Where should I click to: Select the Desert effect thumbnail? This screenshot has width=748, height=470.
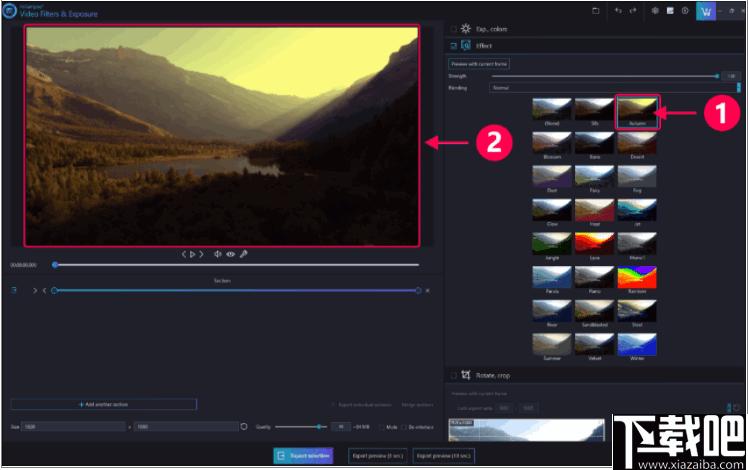pos(637,146)
